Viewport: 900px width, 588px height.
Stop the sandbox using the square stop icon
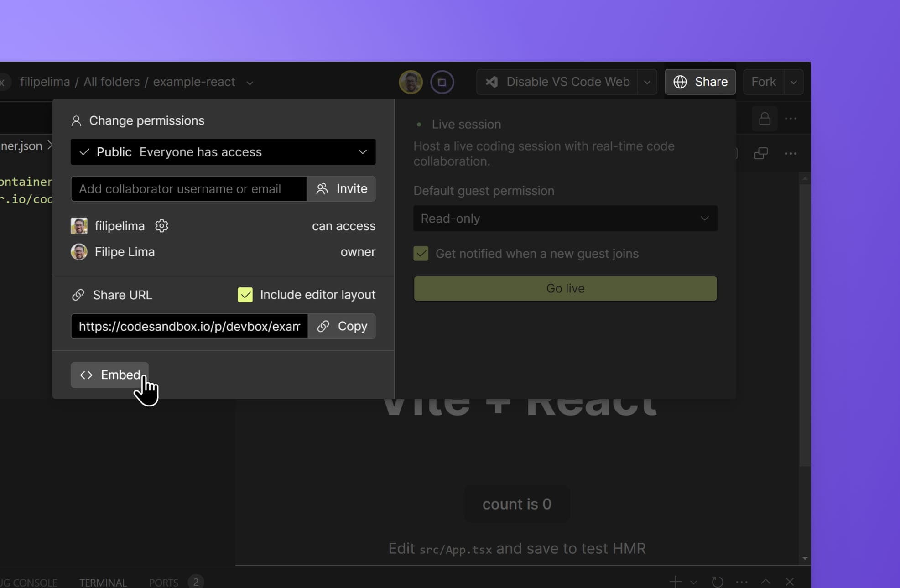[x=442, y=82]
